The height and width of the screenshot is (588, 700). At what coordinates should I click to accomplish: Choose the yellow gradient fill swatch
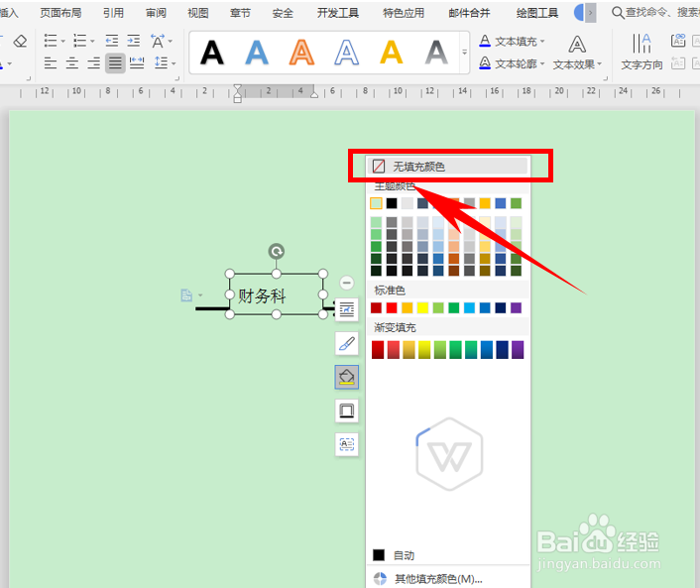[x=424, y=350]
